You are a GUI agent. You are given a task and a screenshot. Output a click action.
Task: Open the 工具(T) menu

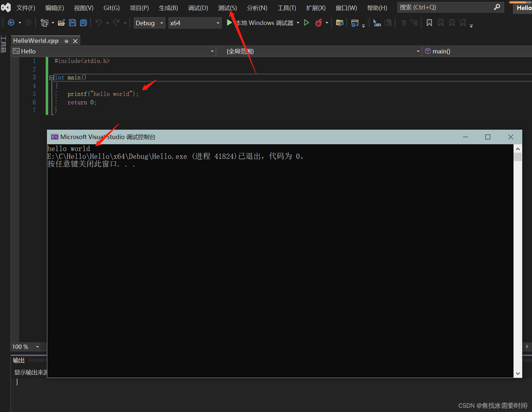pyautogui.click(x=287, y=8)
